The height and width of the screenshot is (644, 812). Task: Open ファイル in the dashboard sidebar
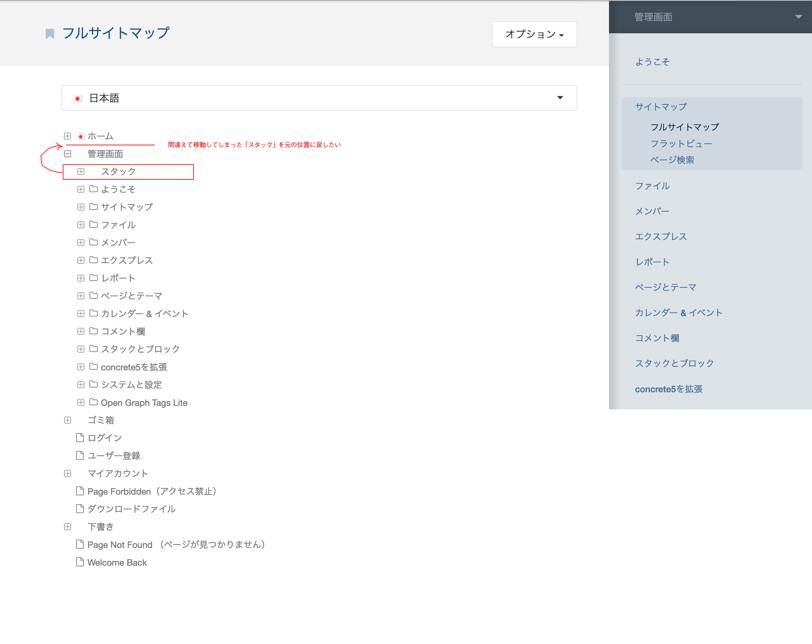[653, 186]
